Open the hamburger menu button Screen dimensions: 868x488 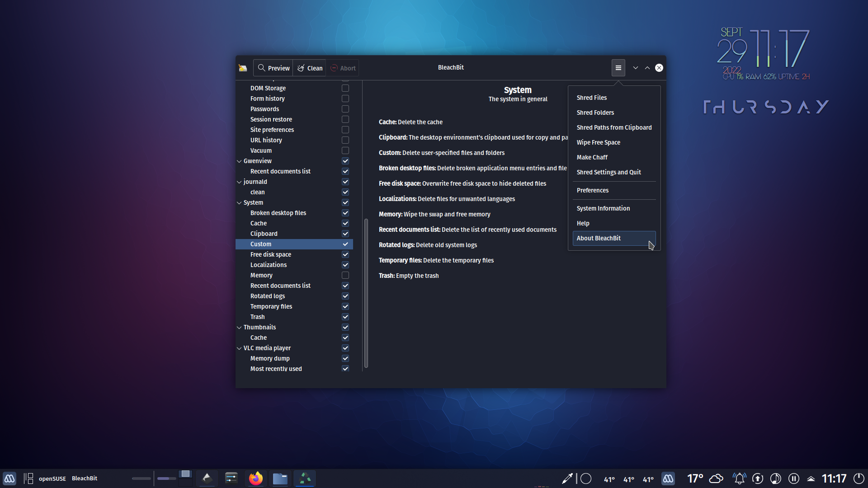pos(618,68)
